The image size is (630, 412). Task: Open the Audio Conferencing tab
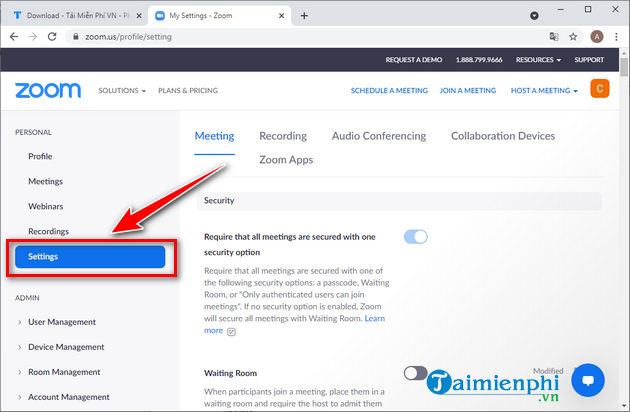(x=378, y=136)
